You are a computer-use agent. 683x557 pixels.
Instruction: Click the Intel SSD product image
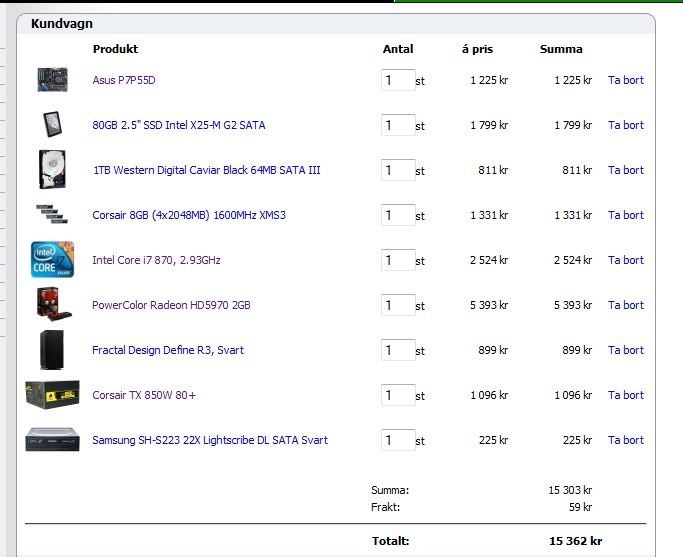point(52,124)
